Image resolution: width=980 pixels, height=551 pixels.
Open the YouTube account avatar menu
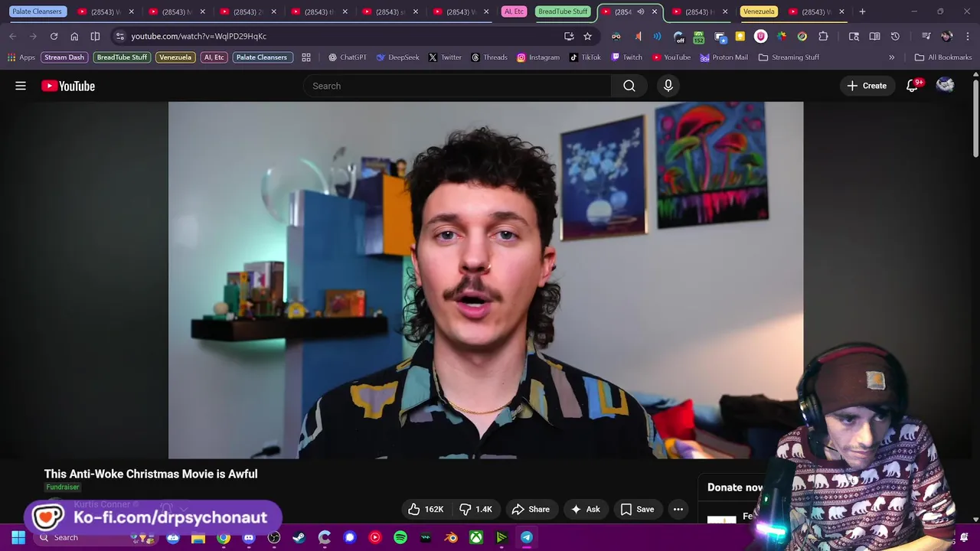pyautogui.click(x=946, y=86)
